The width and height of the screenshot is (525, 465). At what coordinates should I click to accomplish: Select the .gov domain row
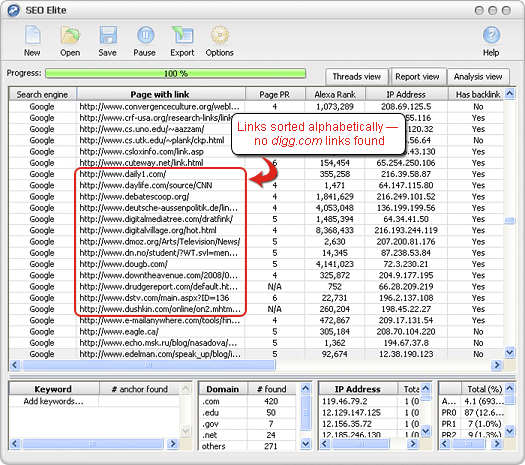[x=248, y=424]
